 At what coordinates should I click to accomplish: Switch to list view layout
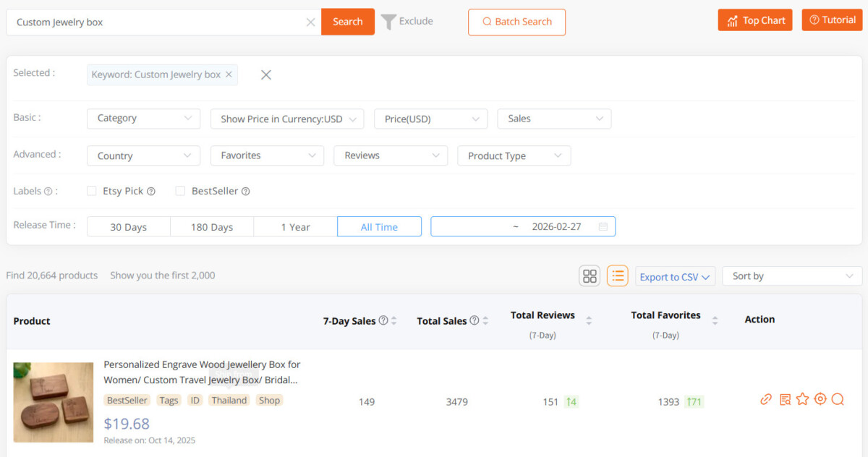click(617, 276)
